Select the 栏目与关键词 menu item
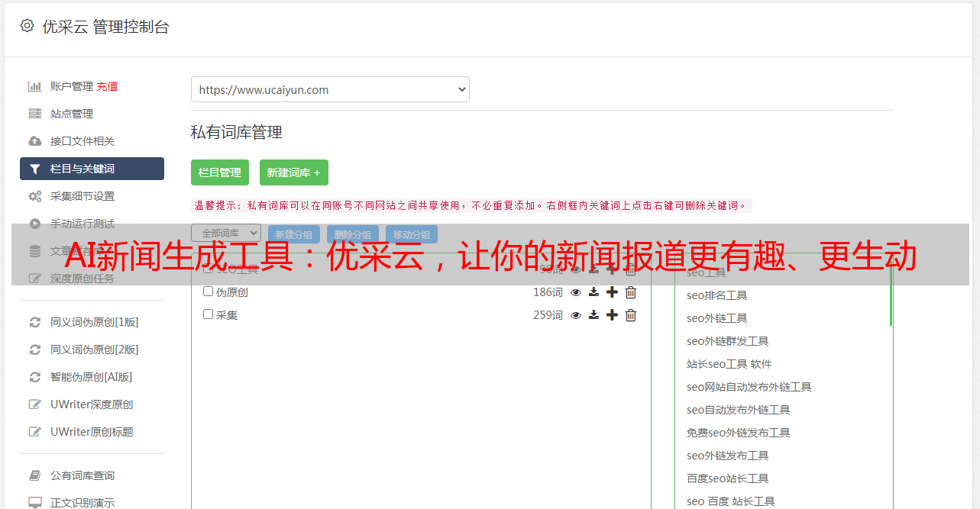The height and width of the screenshot is (509, 980). (92, 169)
